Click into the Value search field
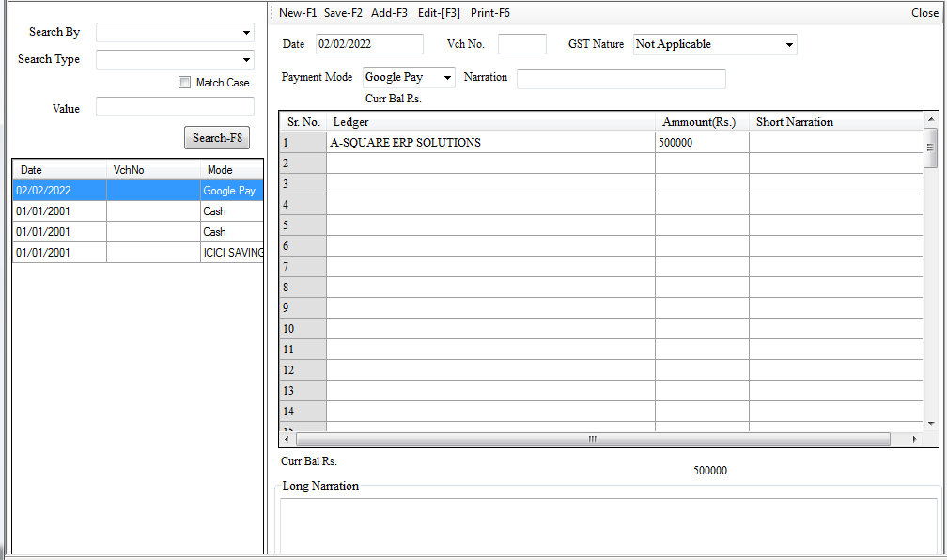947x560 pixels. [x=175, y=107]
